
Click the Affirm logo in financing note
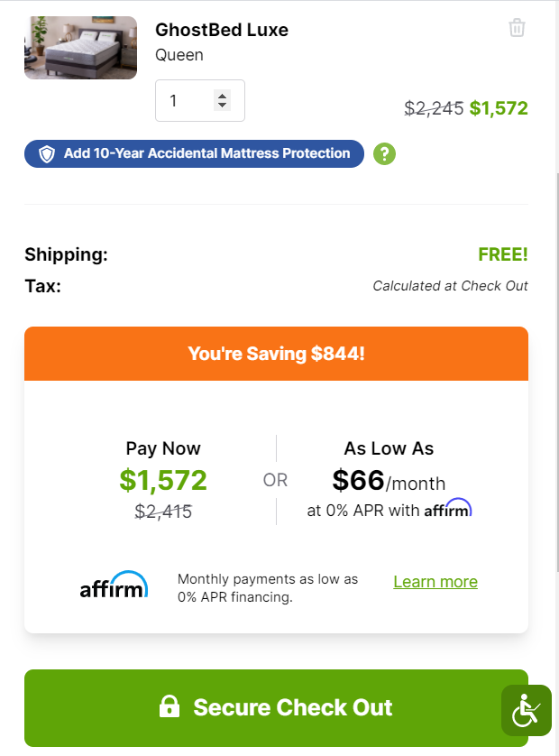tap(114, 585)
